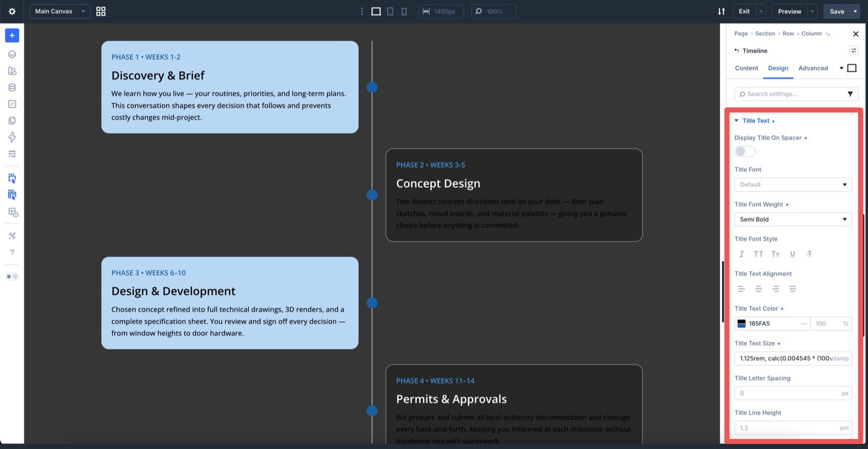Click the Title Letter Spacing field
868x449 pixels.
tap(793, 393)
